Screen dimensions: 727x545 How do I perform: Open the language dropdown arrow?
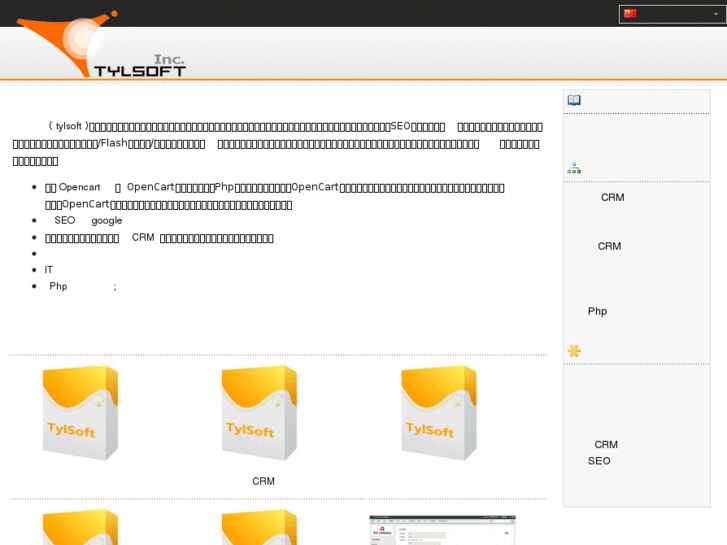point(715,14)
